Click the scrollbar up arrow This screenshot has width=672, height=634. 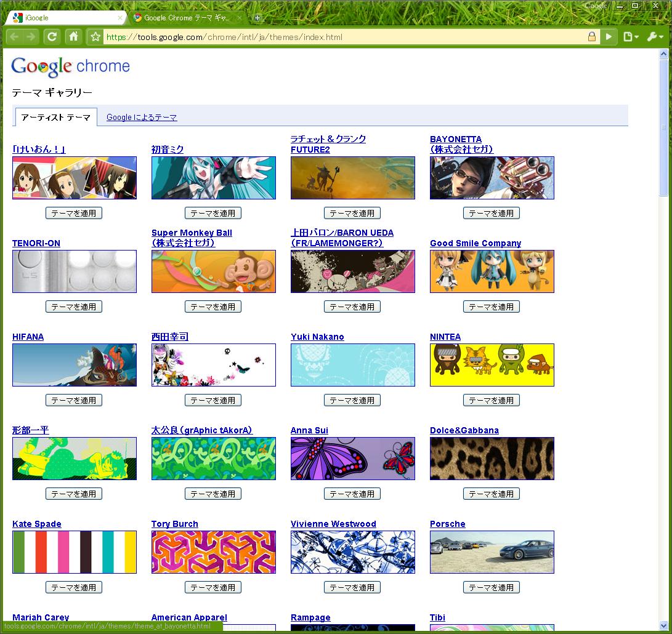pyautogui.click(x=663, y=54)
